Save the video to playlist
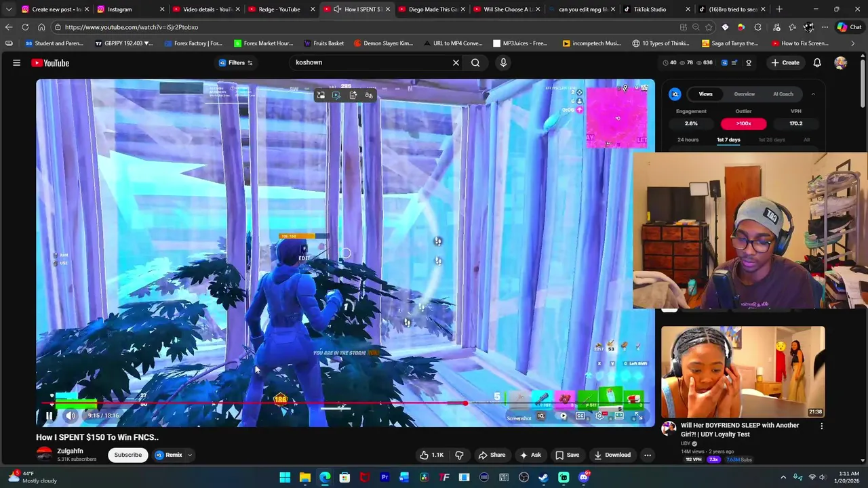This screenshot has height=488, width=868. [x=567, y=455]
